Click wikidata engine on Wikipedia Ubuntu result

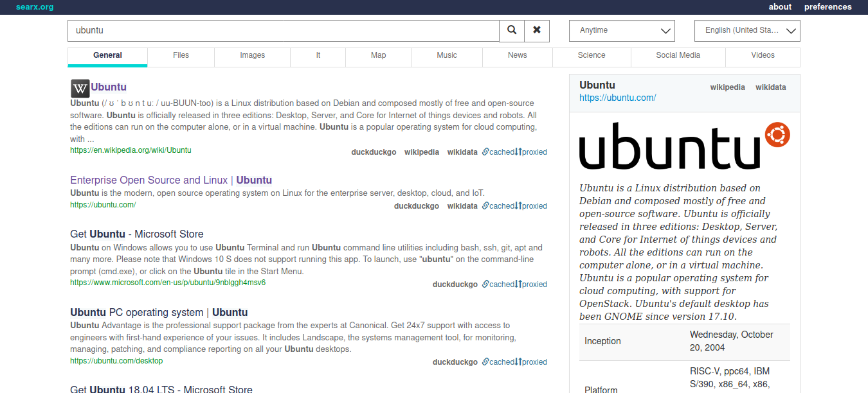tap(463, 152)
